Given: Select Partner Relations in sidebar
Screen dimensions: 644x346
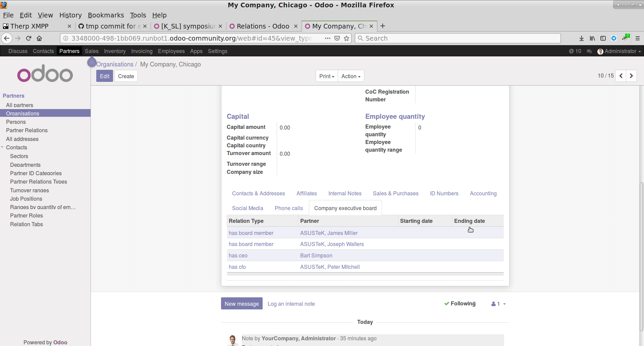Looking at the screenshot, I should 27,130.
